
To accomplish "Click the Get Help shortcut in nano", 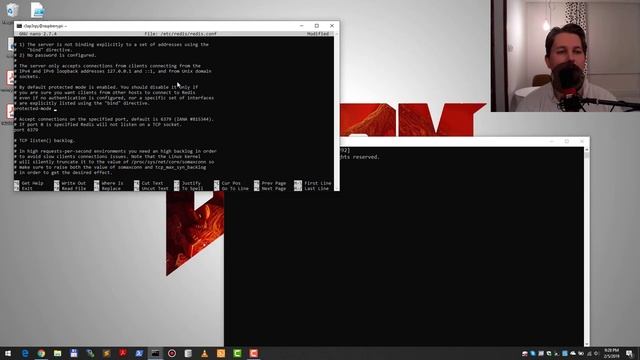I will 29,183.
